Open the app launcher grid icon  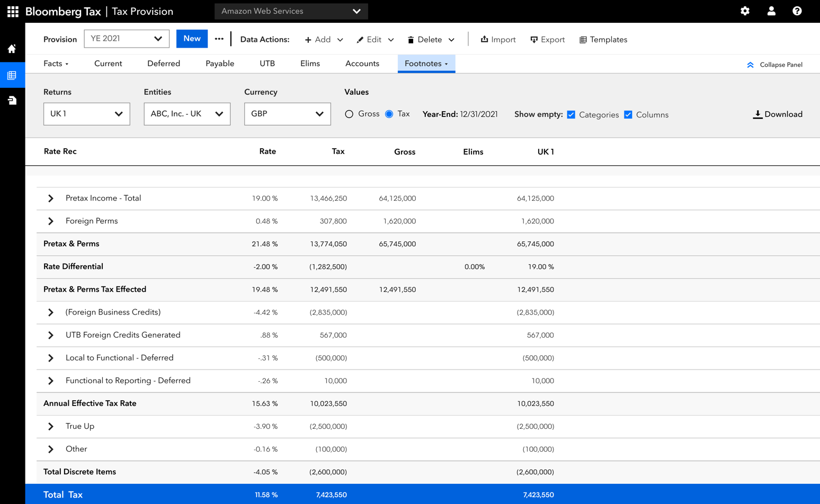coord(13,11)
